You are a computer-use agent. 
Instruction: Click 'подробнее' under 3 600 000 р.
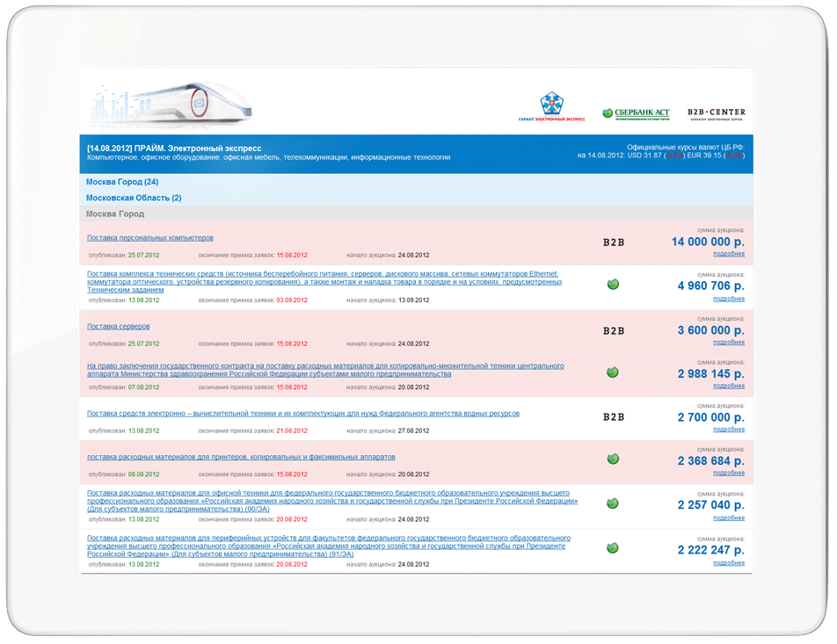(729, 343)
